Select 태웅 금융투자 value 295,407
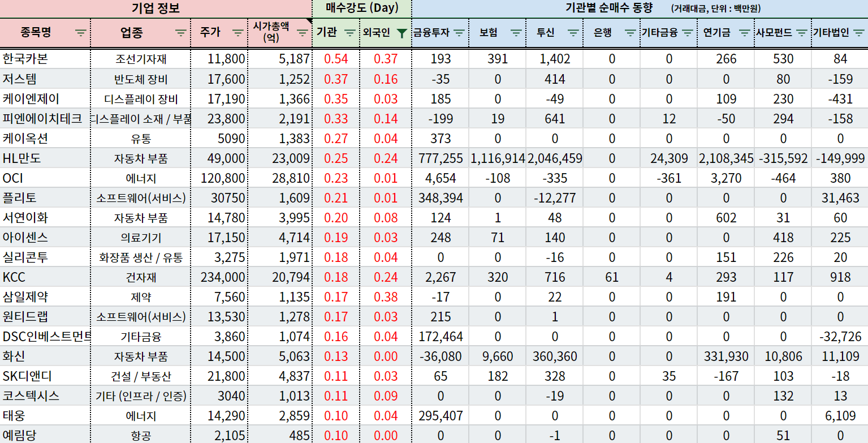Viewport: 868px width, 443px height. pyautogui.click(x=441, y=415)
